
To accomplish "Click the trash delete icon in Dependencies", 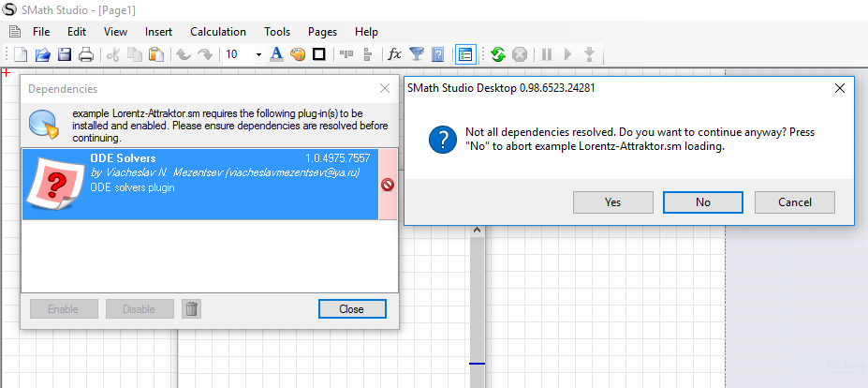I will [x=191, y=308].
